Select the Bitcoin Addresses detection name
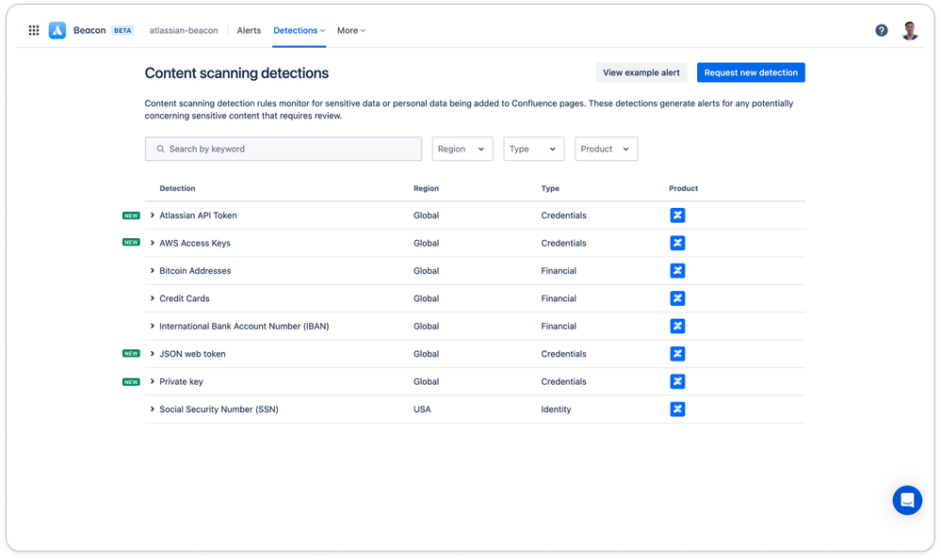Image resolution: width=941 pixels, height=560 pixels. (x=195, y=270)
